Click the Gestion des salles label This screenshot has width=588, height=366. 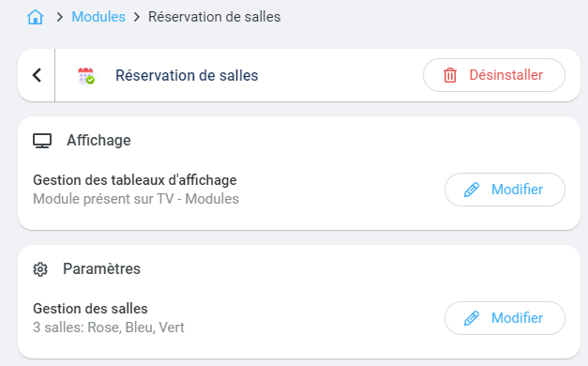[90, 309]
